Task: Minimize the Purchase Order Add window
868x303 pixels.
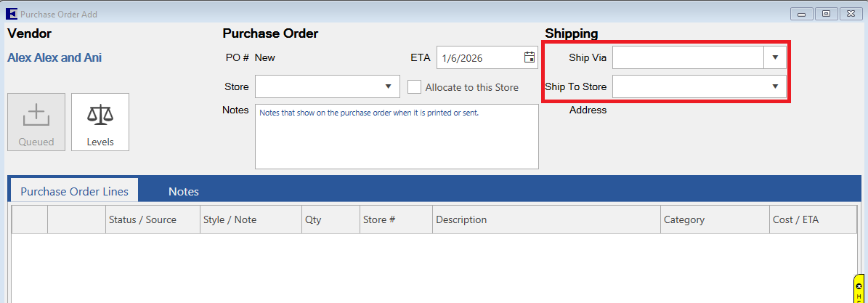Action: click(x=802, y=14)
